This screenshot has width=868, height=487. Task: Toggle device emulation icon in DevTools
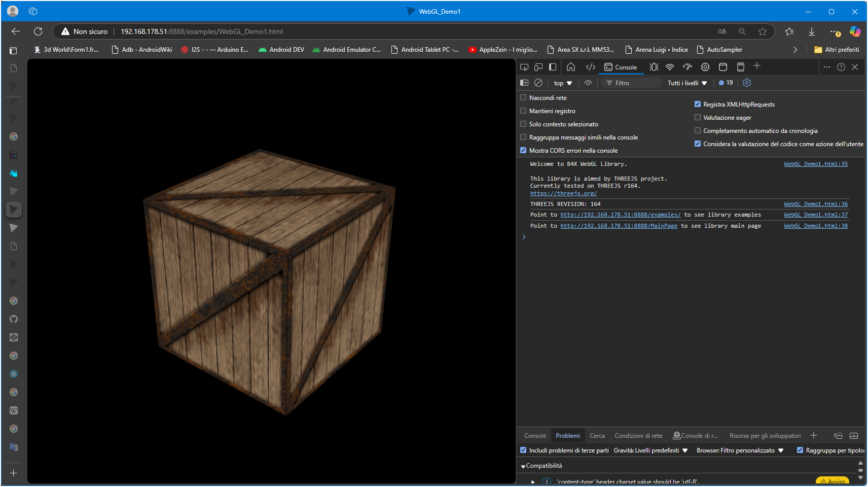(538, 67)
